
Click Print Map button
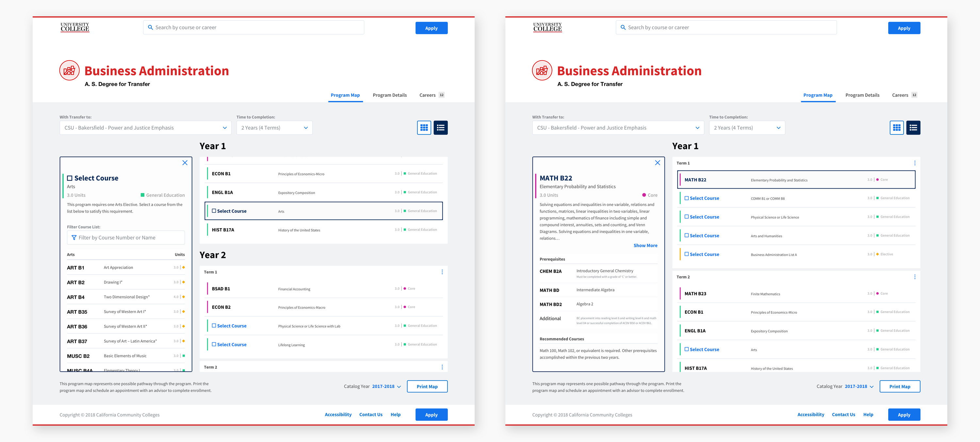click(x=428, y=386)
